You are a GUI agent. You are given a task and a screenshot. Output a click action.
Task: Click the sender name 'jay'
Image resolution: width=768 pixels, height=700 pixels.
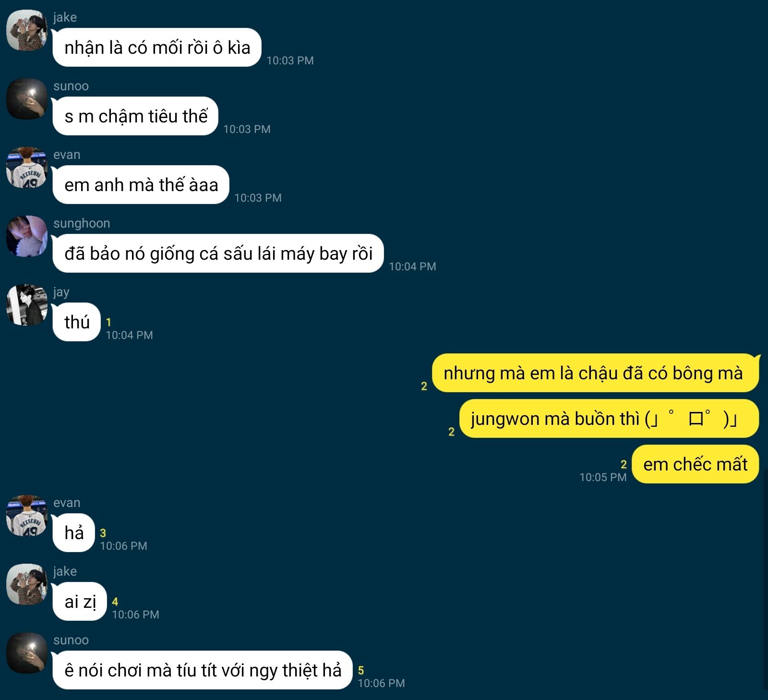pos(61,292)
